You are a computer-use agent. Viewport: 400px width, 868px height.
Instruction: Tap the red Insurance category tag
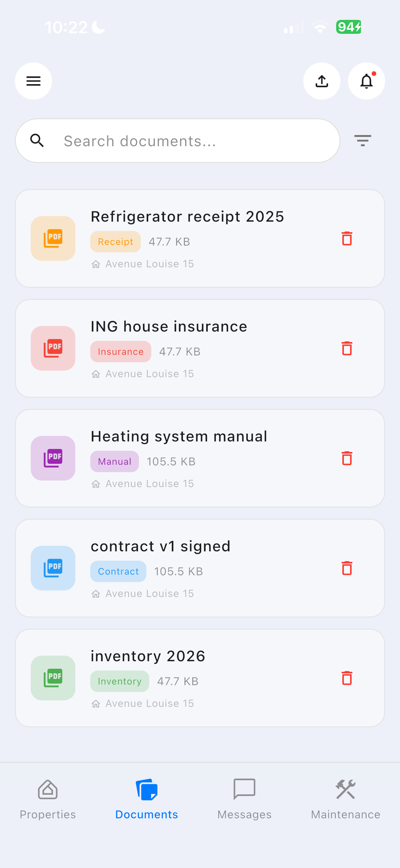coord(121,352)
